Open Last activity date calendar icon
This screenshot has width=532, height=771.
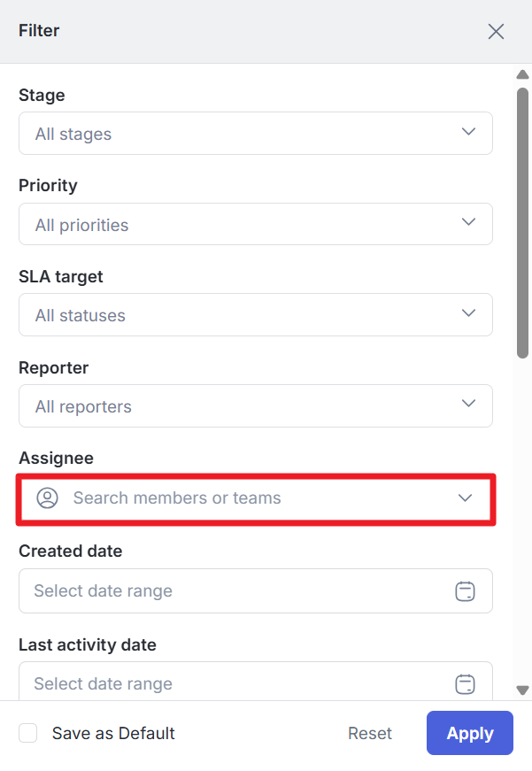[465, 684]
